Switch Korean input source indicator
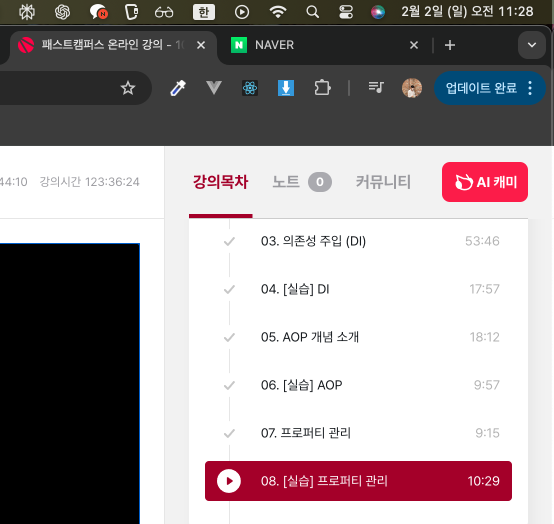Image resolution: width=554 pixels, height=524 pixels. point(204,12)
